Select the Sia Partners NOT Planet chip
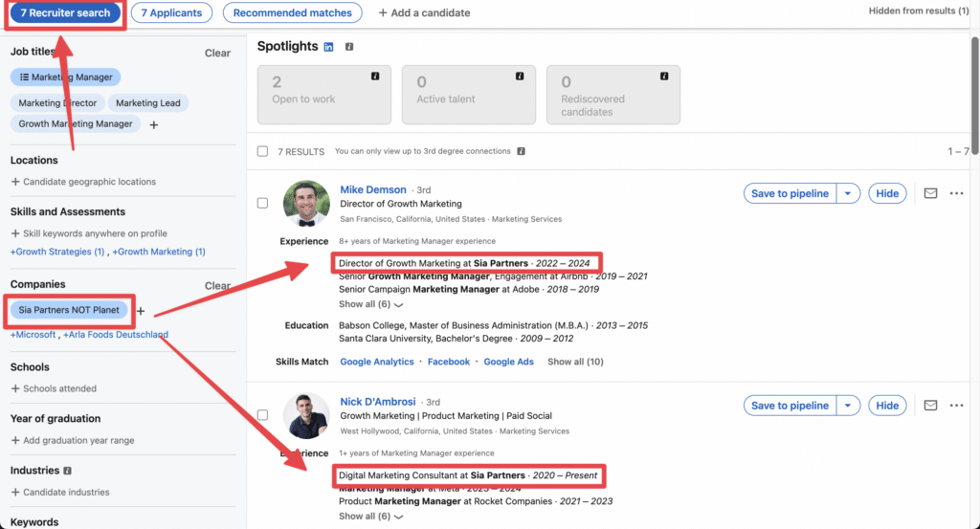Viewport: 980px width, 529px height. point(69,310)
